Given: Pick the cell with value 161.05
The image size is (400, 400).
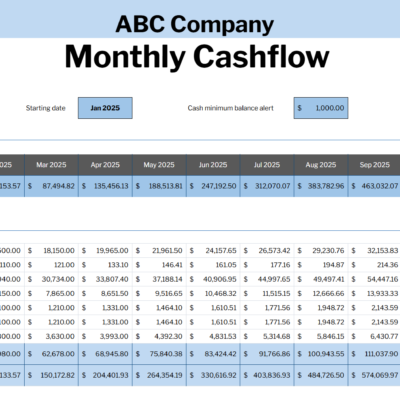Looking at the screenshot, I should [213, 265].
